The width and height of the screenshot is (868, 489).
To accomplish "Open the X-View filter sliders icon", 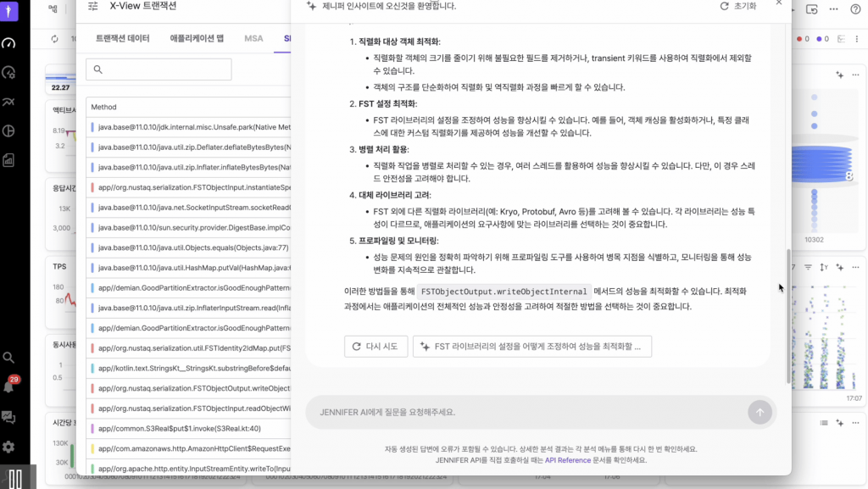I will tap(92, 6).
